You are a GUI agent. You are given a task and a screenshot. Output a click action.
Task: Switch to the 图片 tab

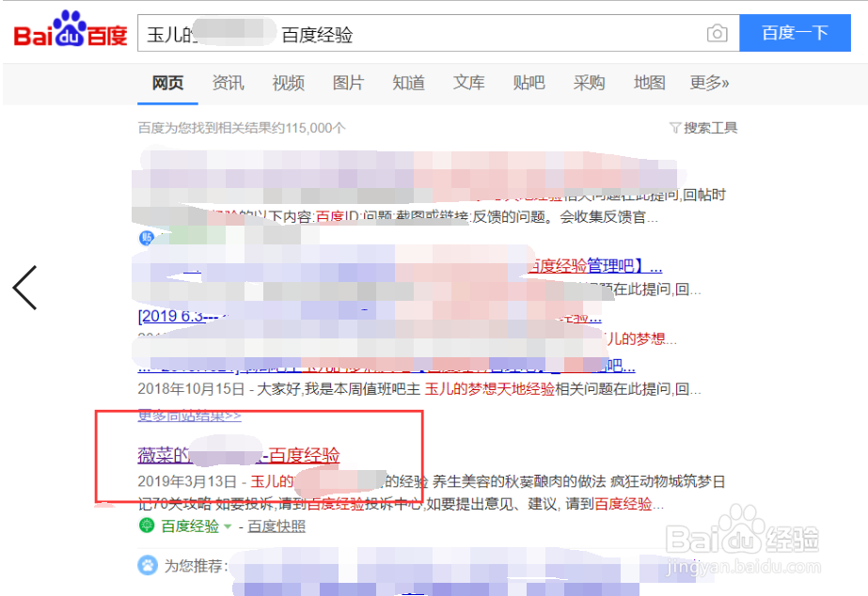point(348,83)
